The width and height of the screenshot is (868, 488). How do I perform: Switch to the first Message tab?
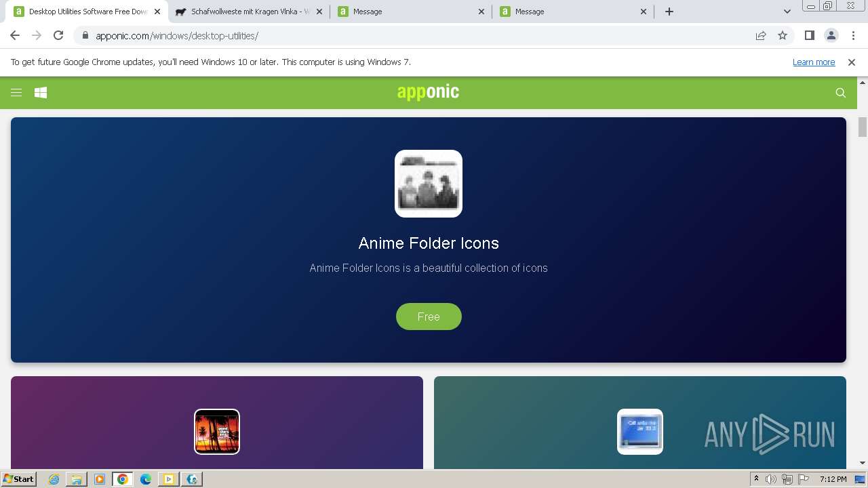tap(410, 12)
